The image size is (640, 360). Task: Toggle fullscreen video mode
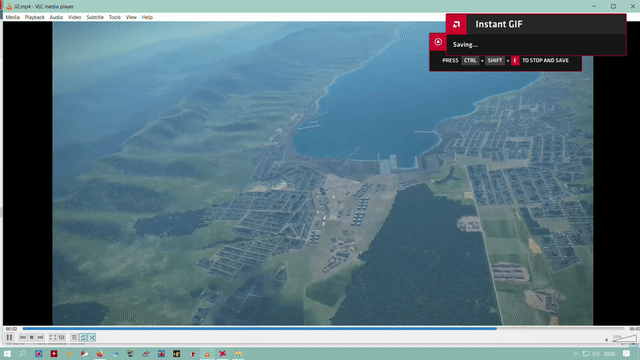[x=53, y=338]
